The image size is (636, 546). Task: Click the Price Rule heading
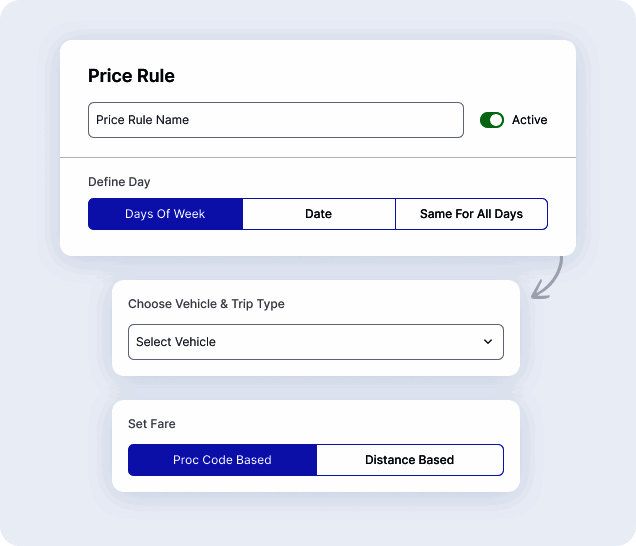click(x=131, y=76)
